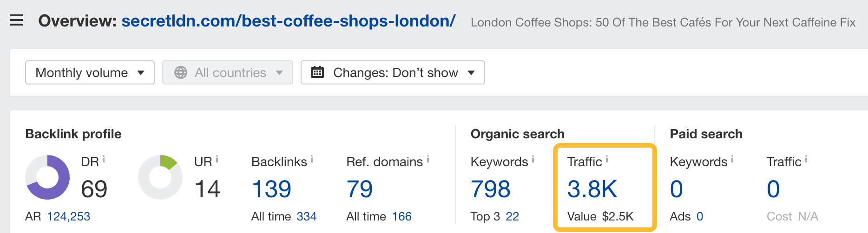Screen dimensions: 868x233
Task: Click the organic Keywords info icon
Action: point(533,159)
